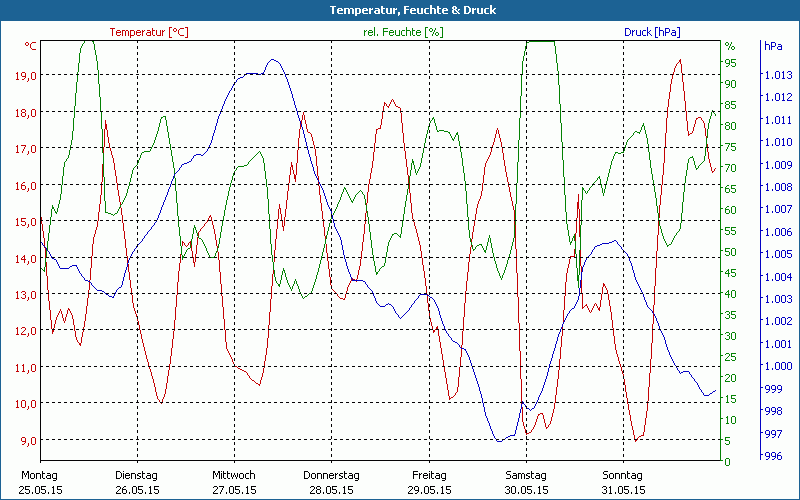The image size is (800, 500).
Task: Select the 'Mittwoch' day label
Action: click(234, 475)
